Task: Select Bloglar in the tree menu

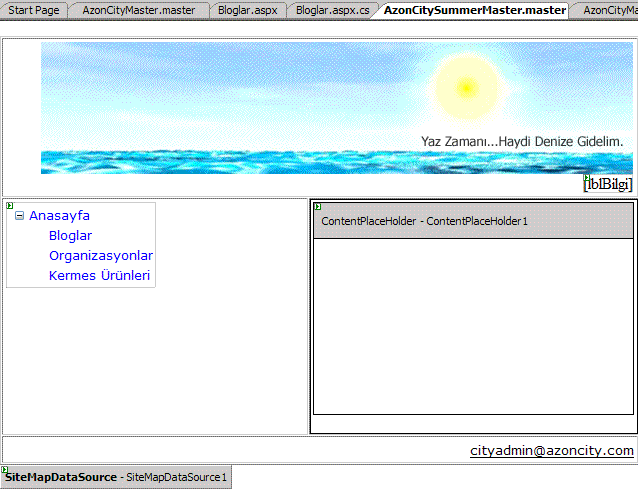Action: point(70,235)
